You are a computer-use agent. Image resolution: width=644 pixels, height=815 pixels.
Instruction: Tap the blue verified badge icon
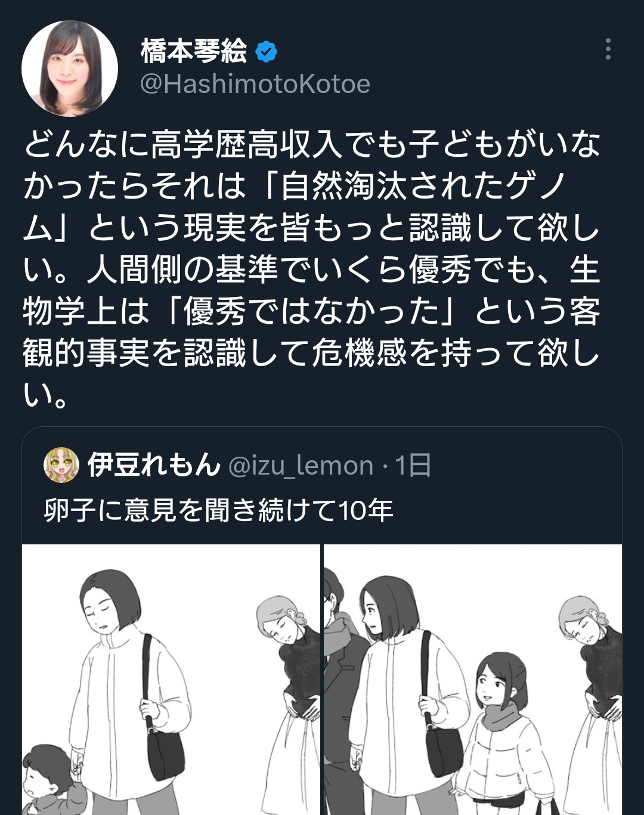(x=266, y=52)
